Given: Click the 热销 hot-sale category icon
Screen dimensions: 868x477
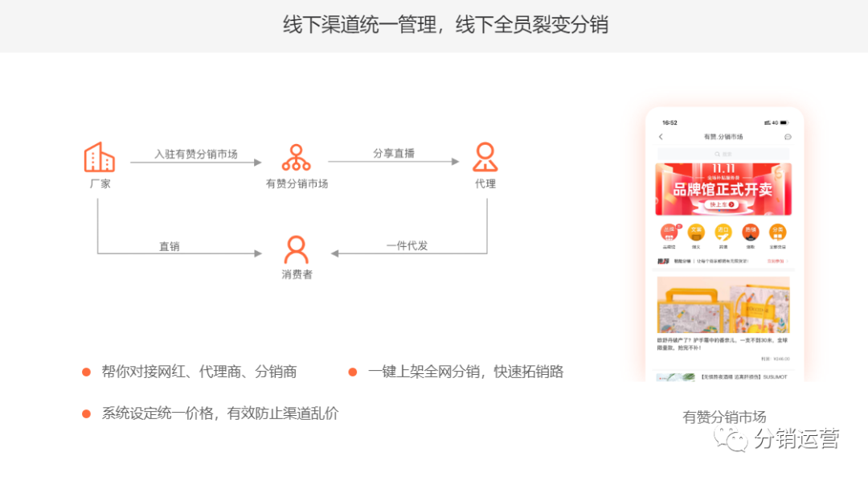Looking at the screenshot, I should click(x=751, y=232).
